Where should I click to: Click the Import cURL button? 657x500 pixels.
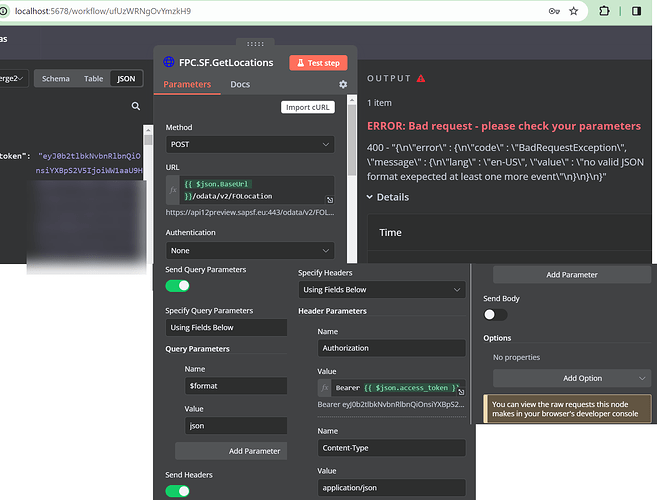pos(307,107)
